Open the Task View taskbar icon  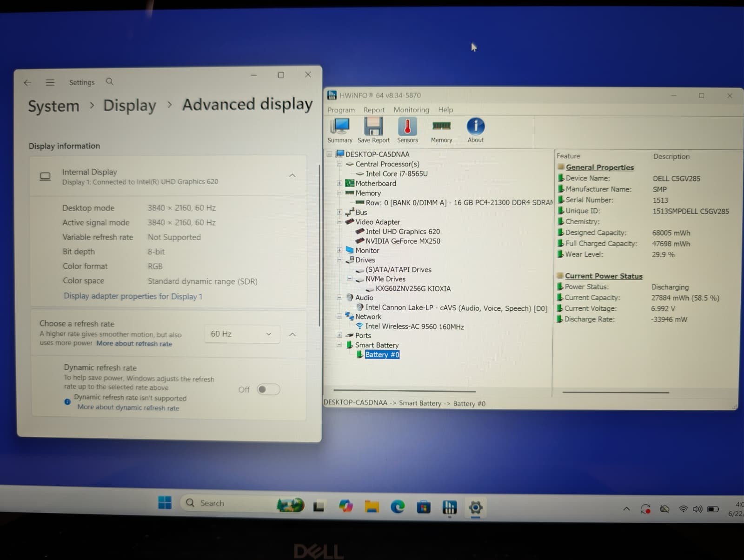pyautogui.click(x=319, y=506)
